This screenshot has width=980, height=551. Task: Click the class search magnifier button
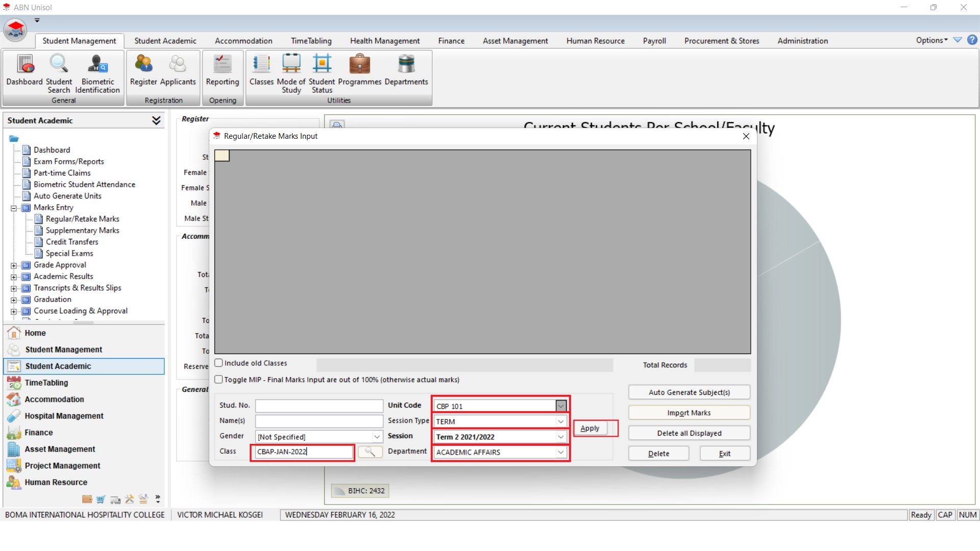coord(370,452)
